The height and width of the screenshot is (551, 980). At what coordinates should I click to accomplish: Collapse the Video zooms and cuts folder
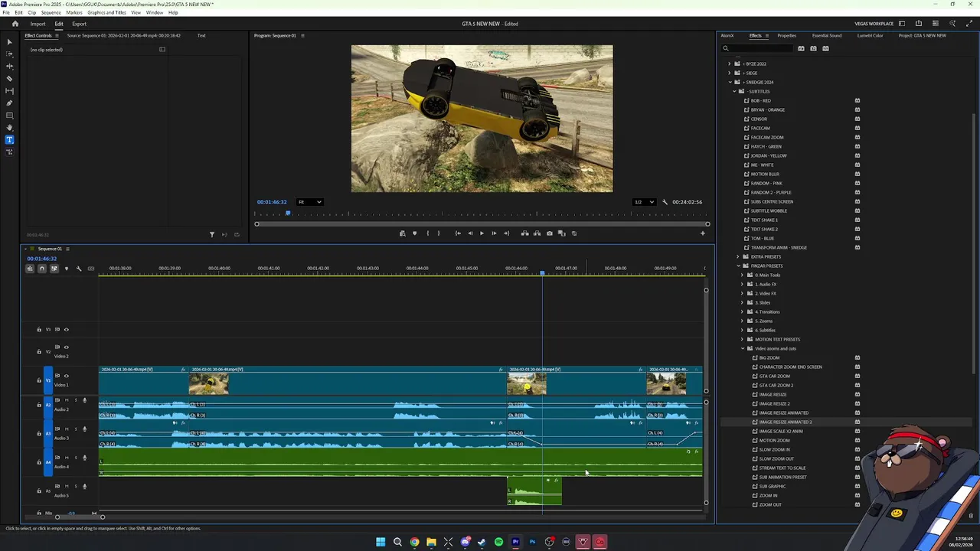coord(743,348)
